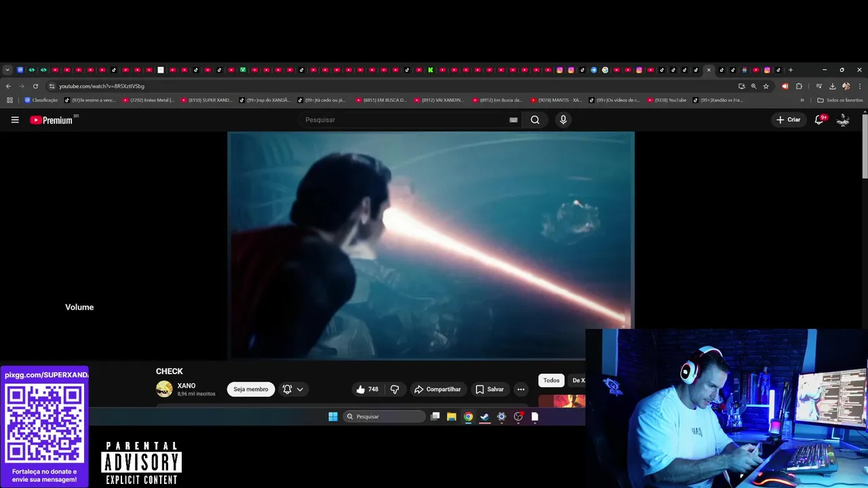
Task: Click the magnifier search button on YouTube
Action: [535, 120]
